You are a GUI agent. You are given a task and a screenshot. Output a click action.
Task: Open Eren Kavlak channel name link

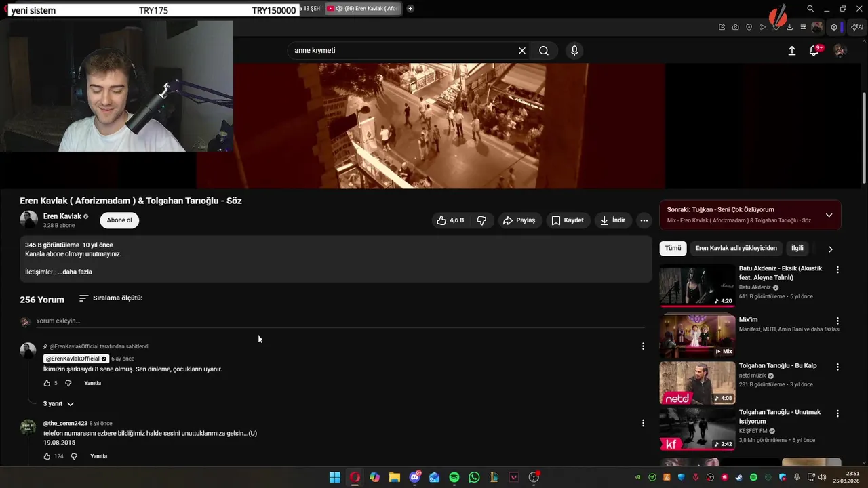62,216
